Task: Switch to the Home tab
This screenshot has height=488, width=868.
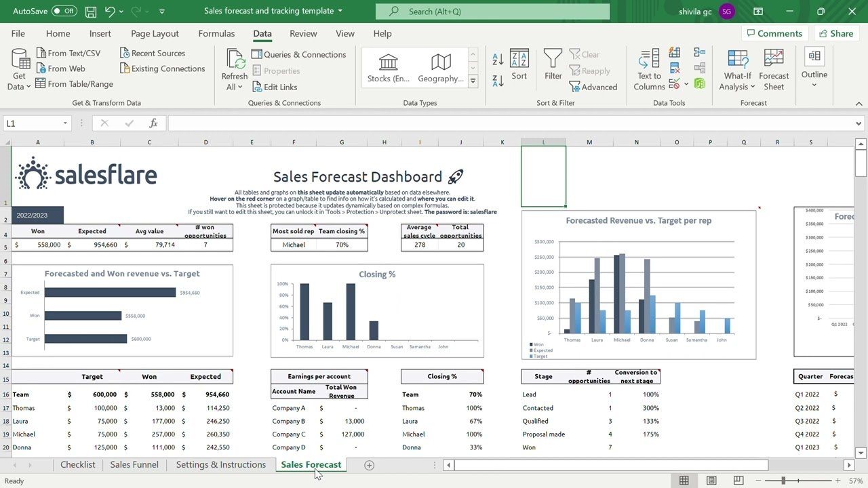Action: tap(58, 33)
